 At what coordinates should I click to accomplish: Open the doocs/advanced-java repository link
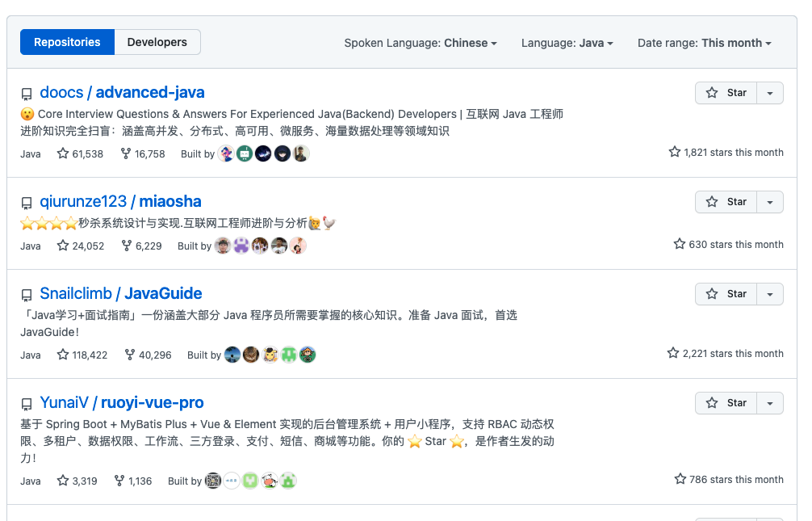(x=122, y=92)
